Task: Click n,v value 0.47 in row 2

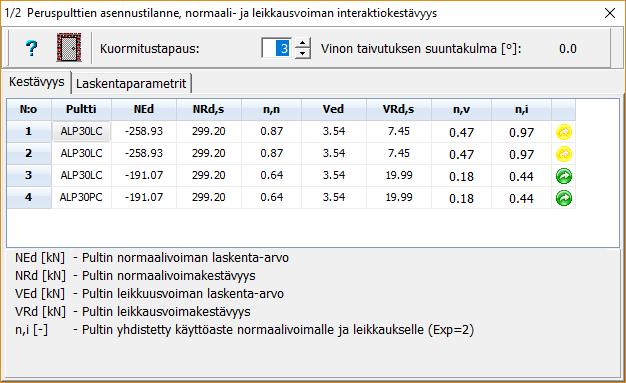Action: click(x=462, y=154)
